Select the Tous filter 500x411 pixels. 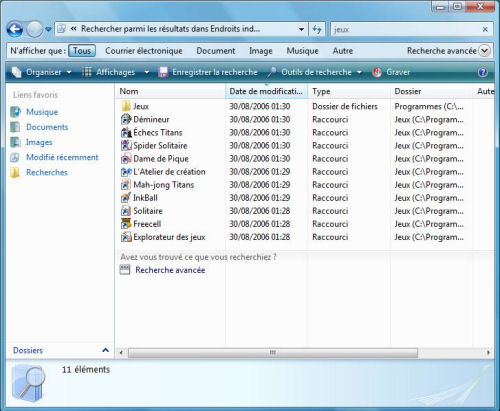(x=82, y=51)
